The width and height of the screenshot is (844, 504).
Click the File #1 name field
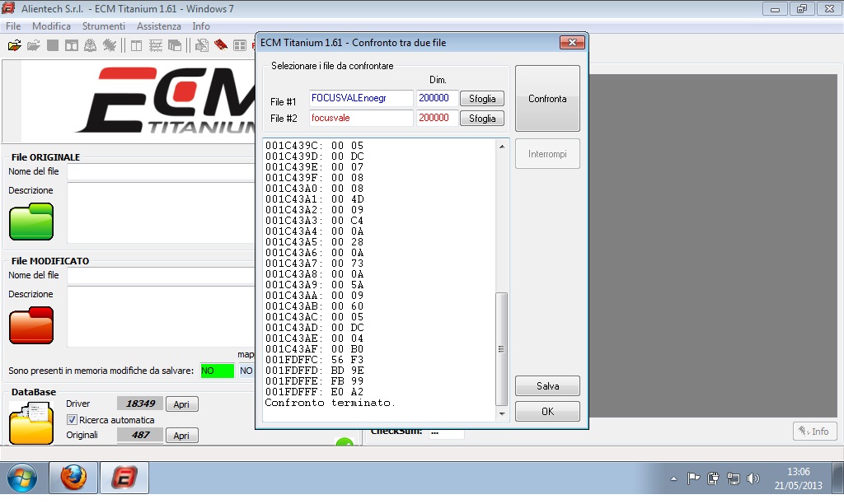pos(361,98)
